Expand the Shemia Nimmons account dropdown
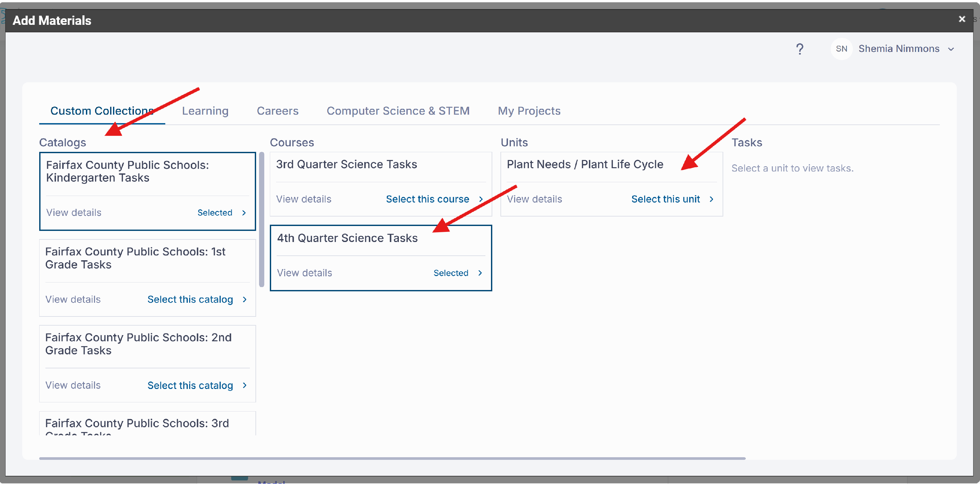 tap(951, 49)
